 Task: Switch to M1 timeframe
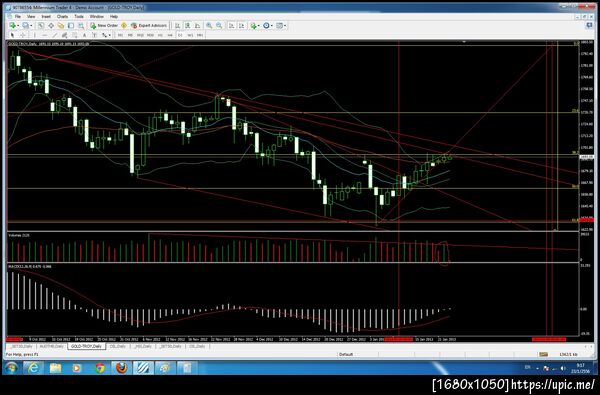point(120,35)
